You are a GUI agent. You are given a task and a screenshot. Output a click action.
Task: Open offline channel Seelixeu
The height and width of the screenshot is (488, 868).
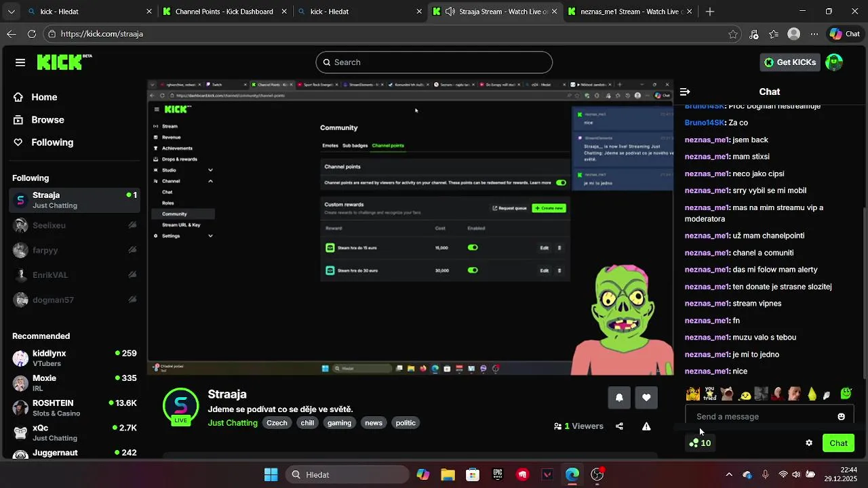click(75, 225)
